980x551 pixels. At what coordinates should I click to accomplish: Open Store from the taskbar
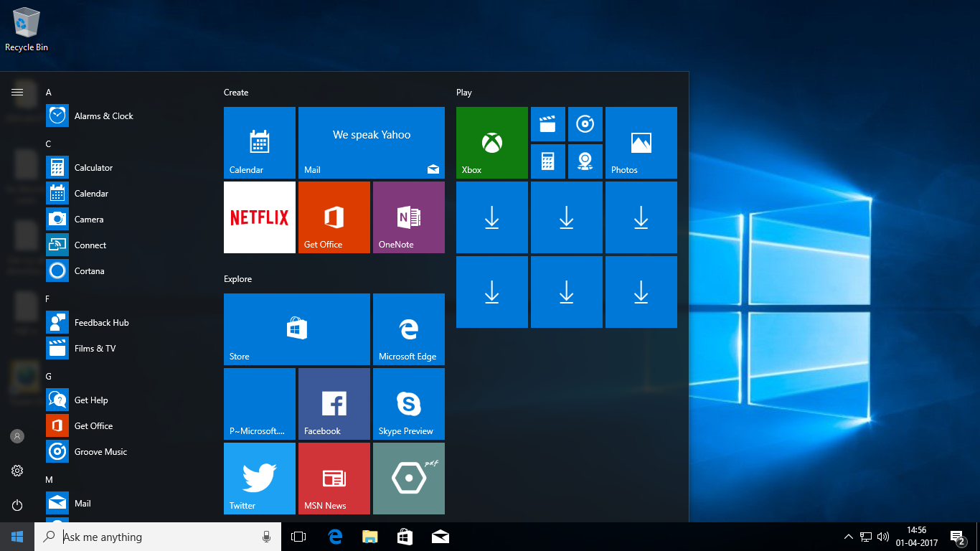(x=405, y=537)
